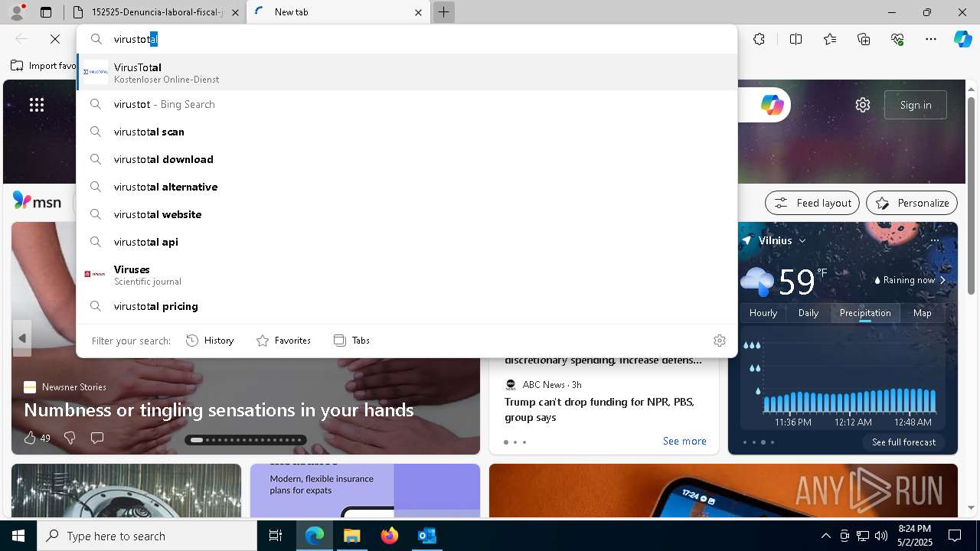Viewport: 980px width, 551px height.
Task: Like the Numbness or tingling story
Action: (30, 438)
